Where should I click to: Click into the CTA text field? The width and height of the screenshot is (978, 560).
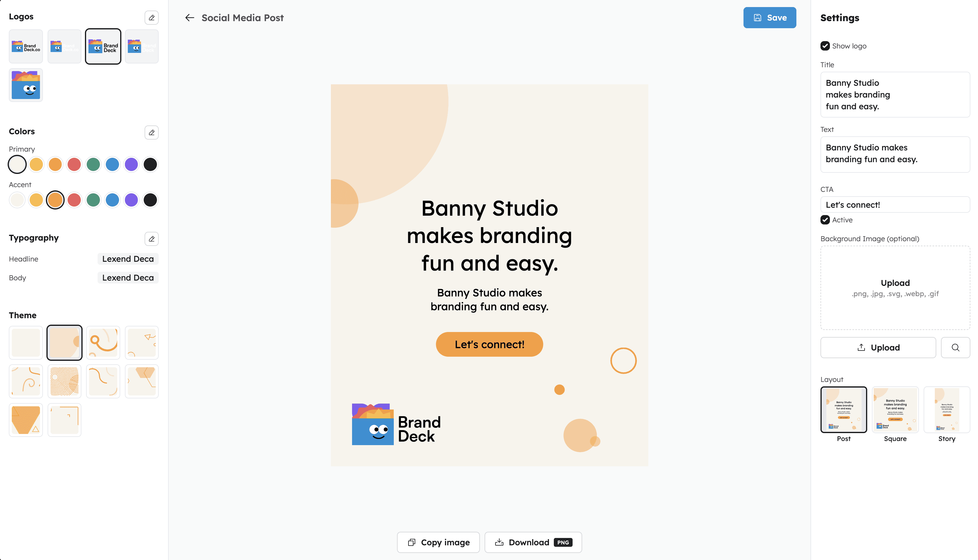coord(895,204)
